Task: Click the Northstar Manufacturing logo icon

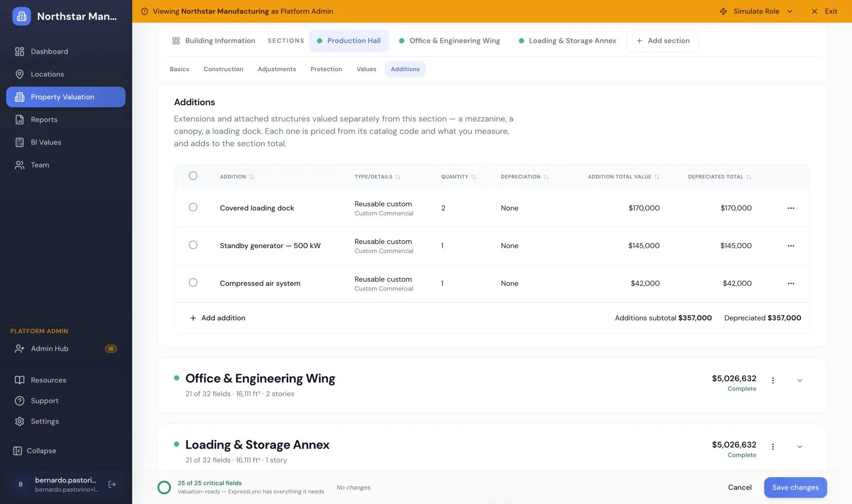Action: tap(22, 17)
